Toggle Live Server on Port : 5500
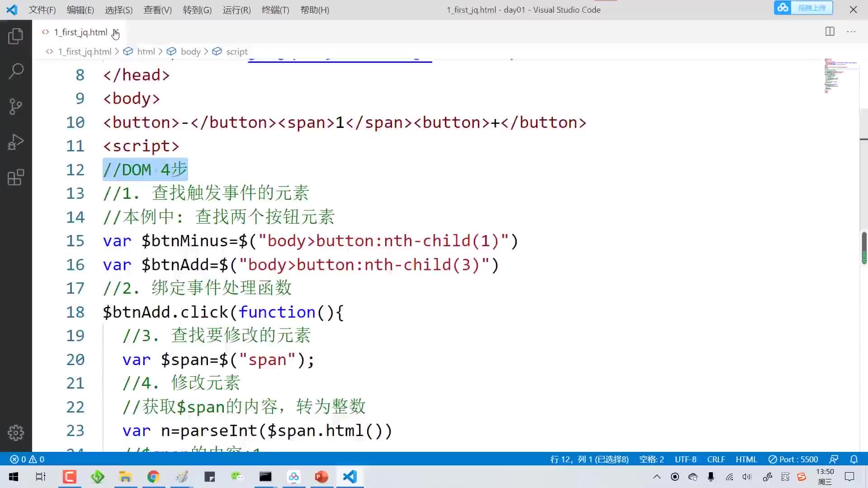This screenshot has height=488, width=868. point(793,459)
